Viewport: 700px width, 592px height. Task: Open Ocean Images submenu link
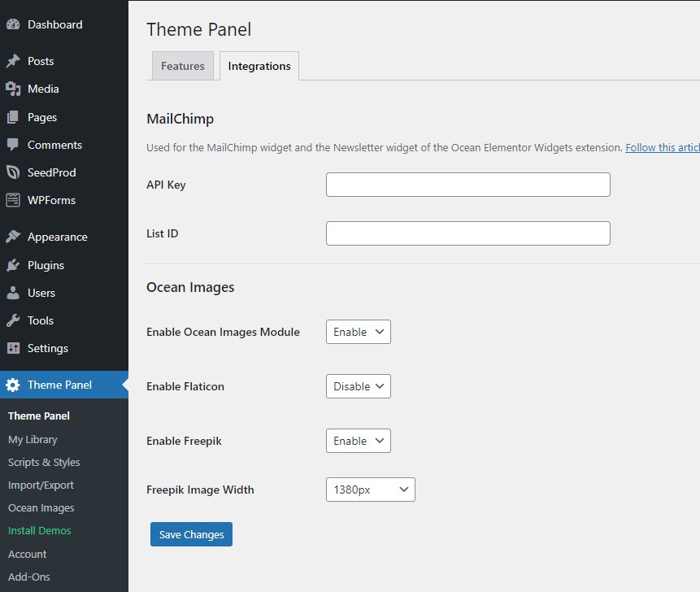coord(41,508)
